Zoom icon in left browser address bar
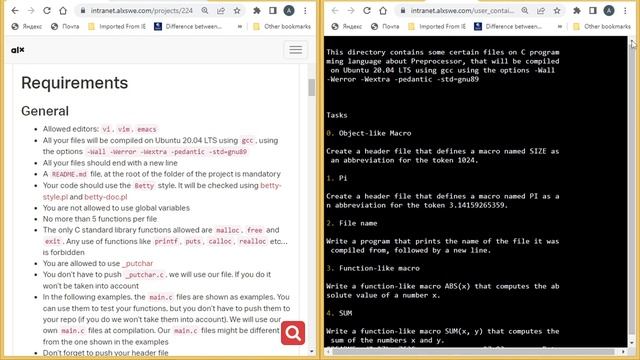 click(205, 11)
